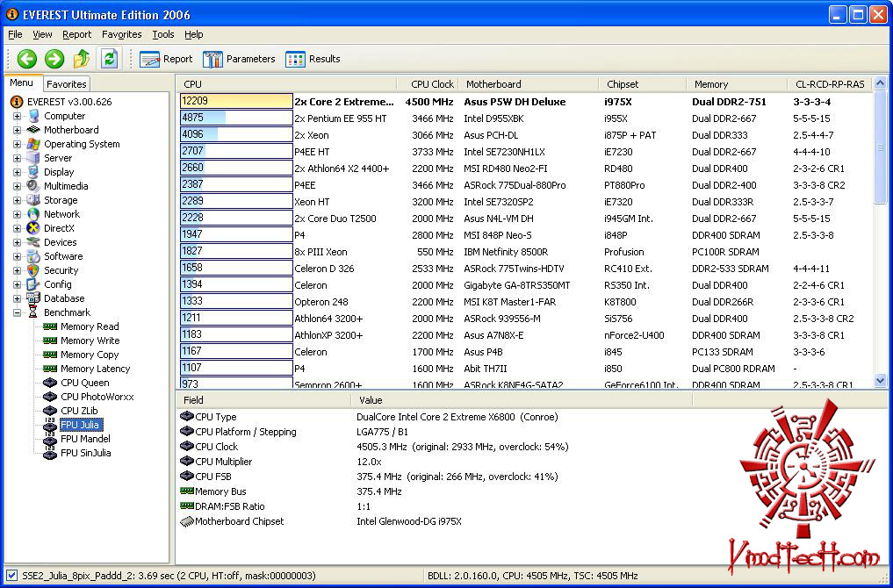Select the Computer tree icon
This screenshot has width=893, height=588.
tap(33, 116)
